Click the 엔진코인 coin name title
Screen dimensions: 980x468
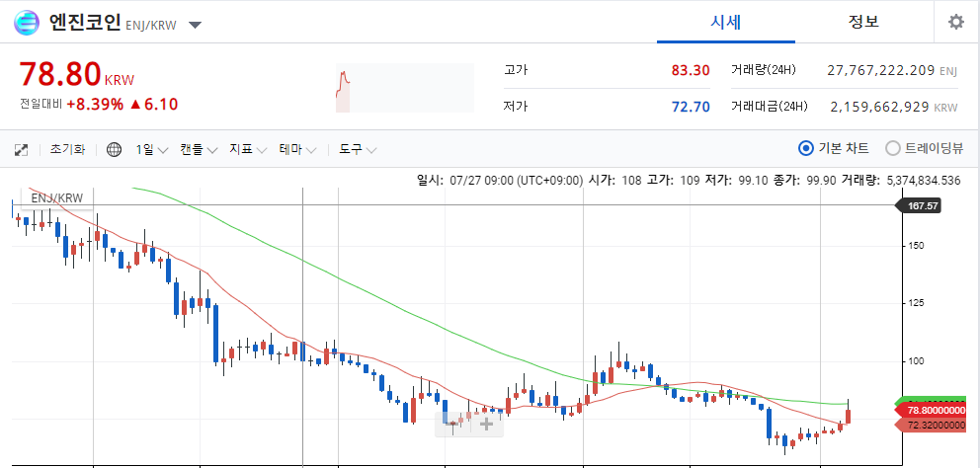(x=84, y=23)
